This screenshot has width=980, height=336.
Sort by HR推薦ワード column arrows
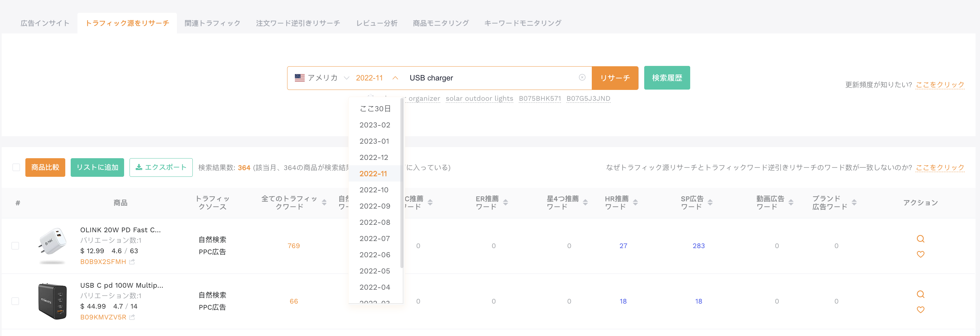(x=635, y=202)
